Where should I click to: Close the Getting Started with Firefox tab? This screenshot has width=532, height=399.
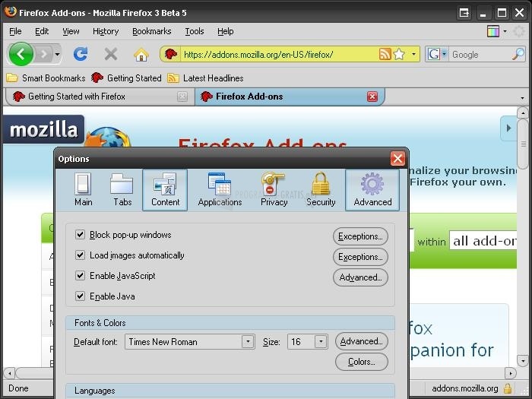182,97
